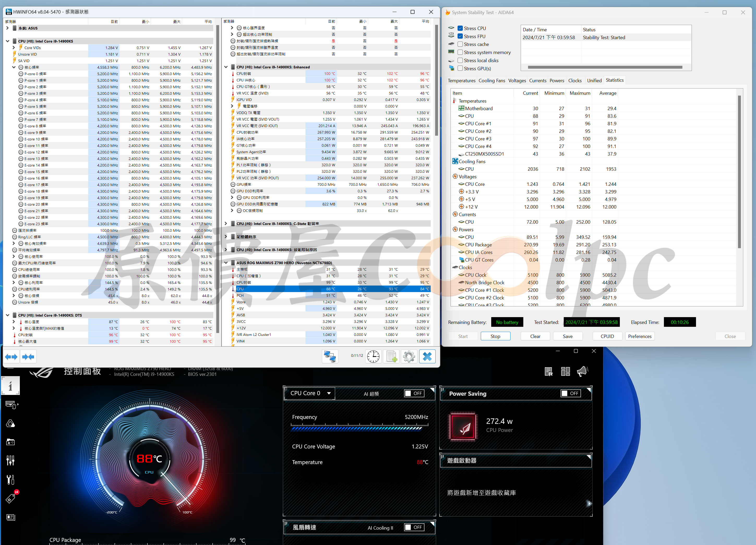Check Stress local disks checkbox
Screen dimensions: 756x545
460,60
